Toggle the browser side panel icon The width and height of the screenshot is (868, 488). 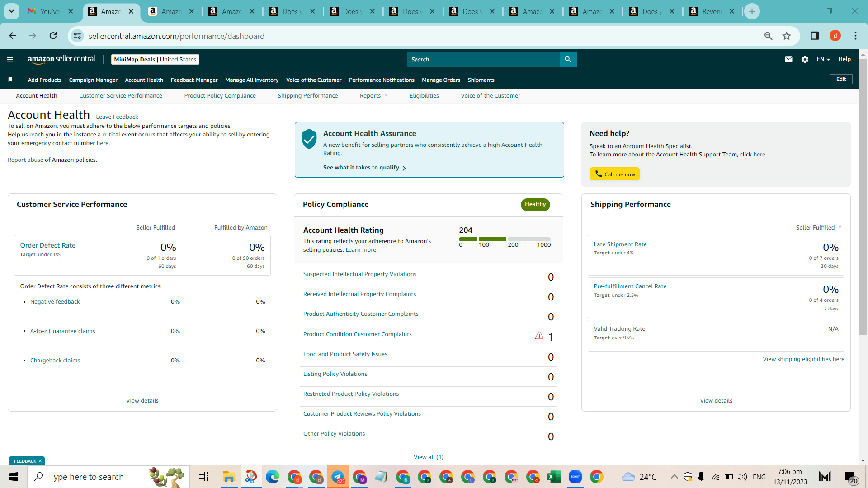point(815,36)
